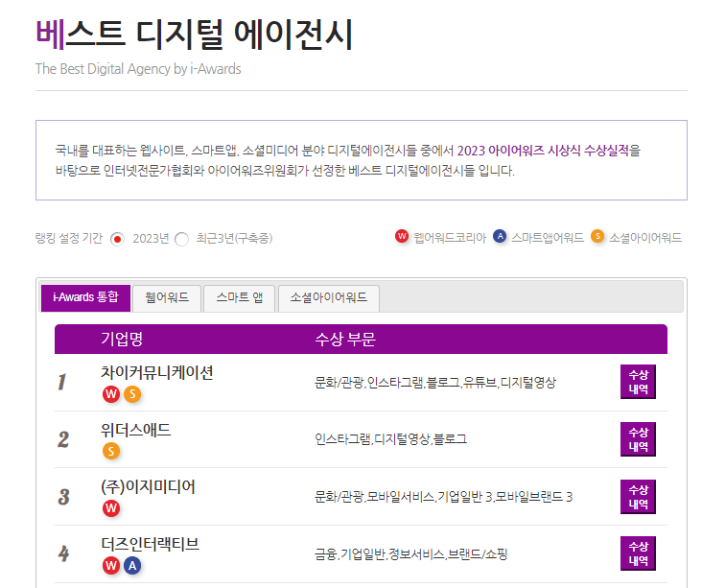The image size is (702, 588).
Task: Click the rank number 4
Action: click(63, 554)
